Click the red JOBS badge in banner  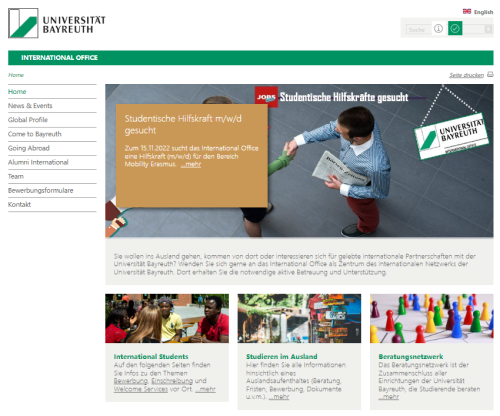(266, 97)
